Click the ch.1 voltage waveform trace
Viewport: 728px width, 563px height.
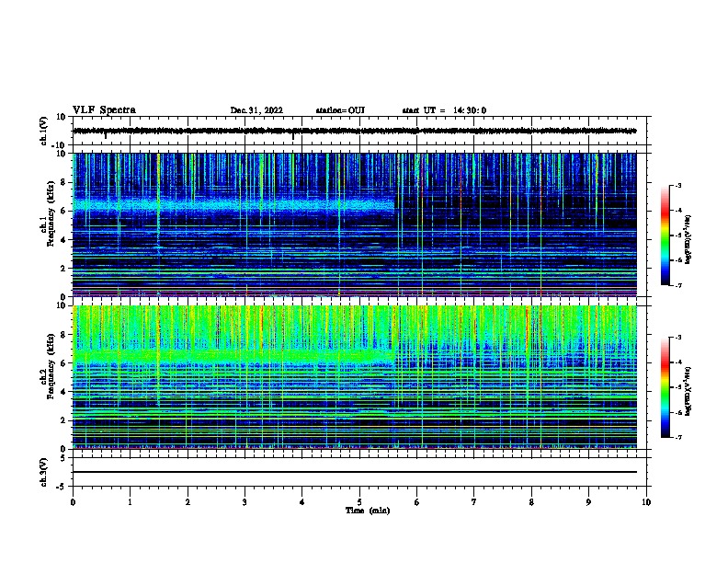(x=355, y=131)
